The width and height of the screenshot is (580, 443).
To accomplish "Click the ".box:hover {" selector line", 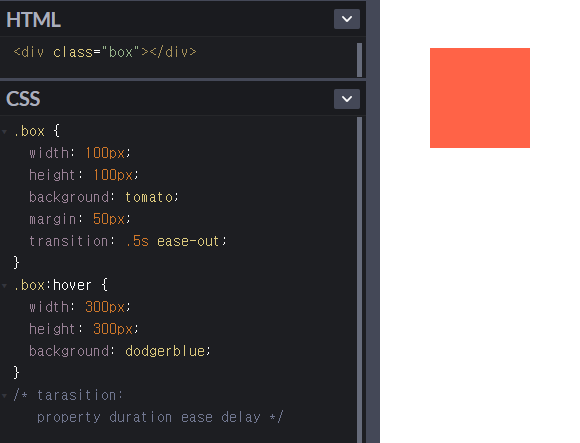I will (61, 285).
